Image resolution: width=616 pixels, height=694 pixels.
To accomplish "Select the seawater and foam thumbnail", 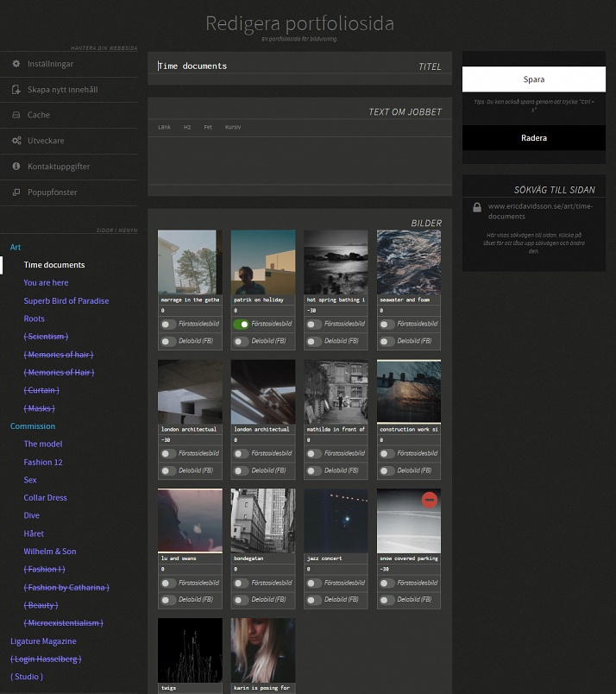I will (x=408, y=262).
